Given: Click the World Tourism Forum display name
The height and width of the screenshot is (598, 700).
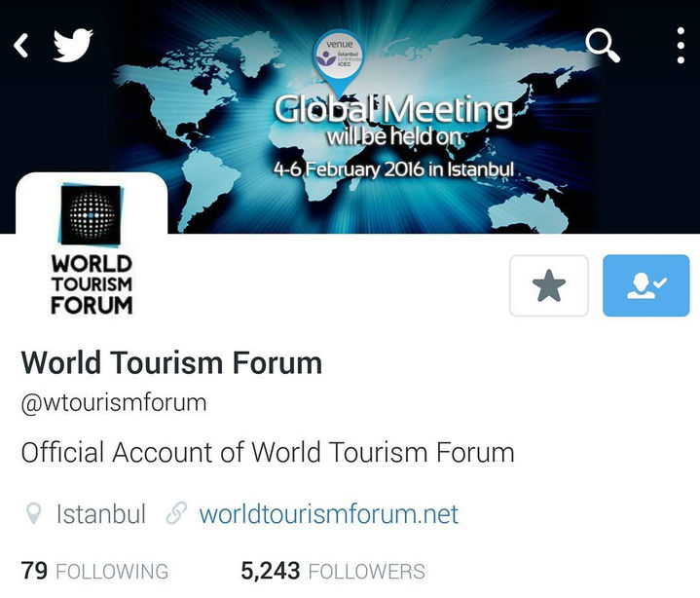Looking at the screenshot, I should tap(171, 362).
